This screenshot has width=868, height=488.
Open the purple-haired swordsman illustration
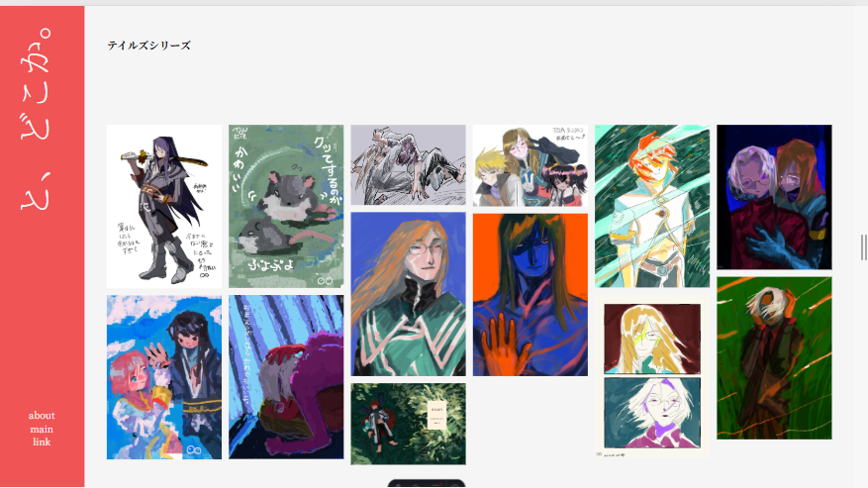(164, 207)
